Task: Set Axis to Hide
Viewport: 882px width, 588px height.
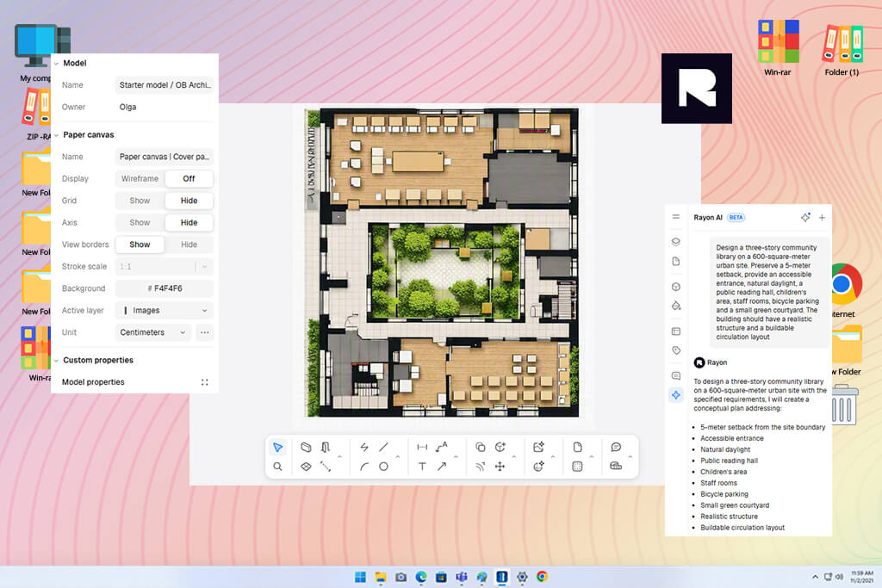Action: pyautogui.click(x=189, y=223)
